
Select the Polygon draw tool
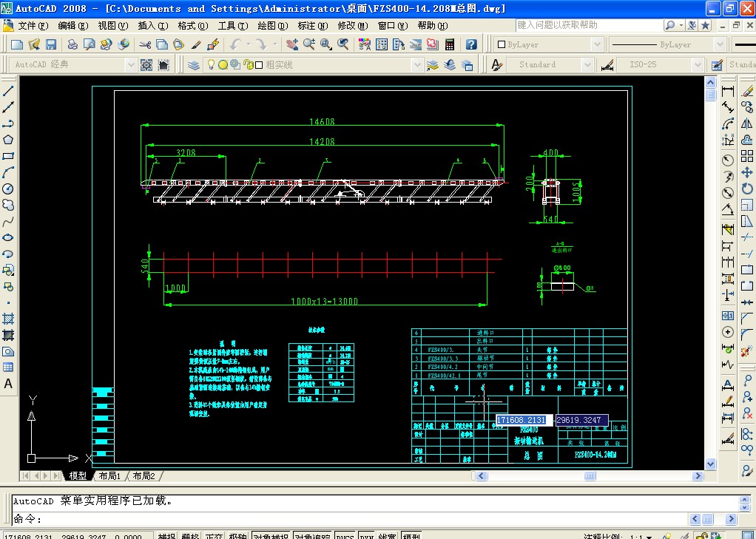pyautogui.click(x=9, y=140)
